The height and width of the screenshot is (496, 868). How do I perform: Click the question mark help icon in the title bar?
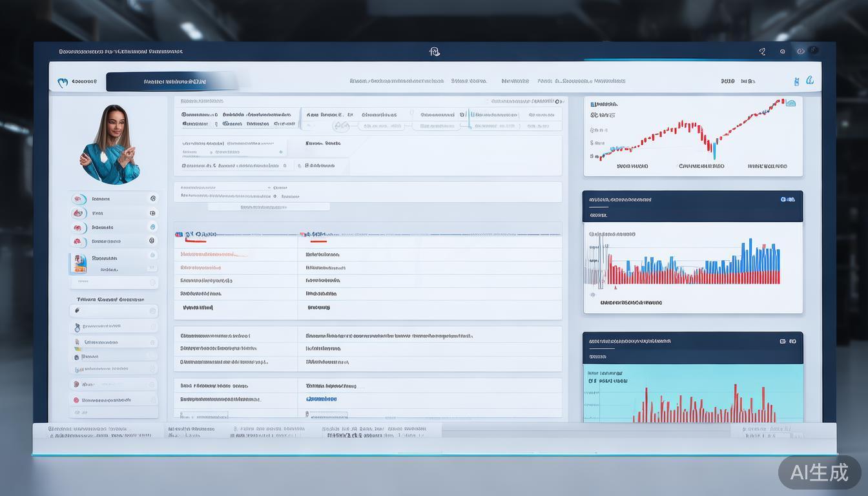763,52
